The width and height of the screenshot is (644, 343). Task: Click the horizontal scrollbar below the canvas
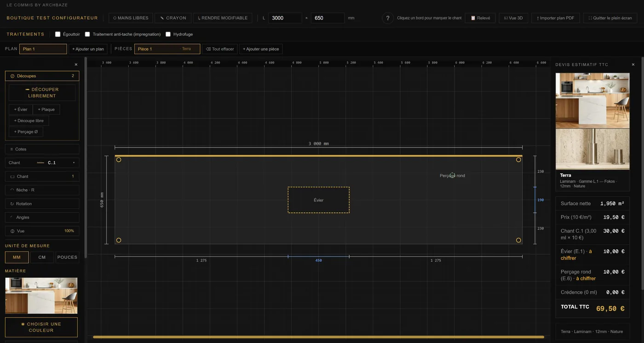coord(318,337)
